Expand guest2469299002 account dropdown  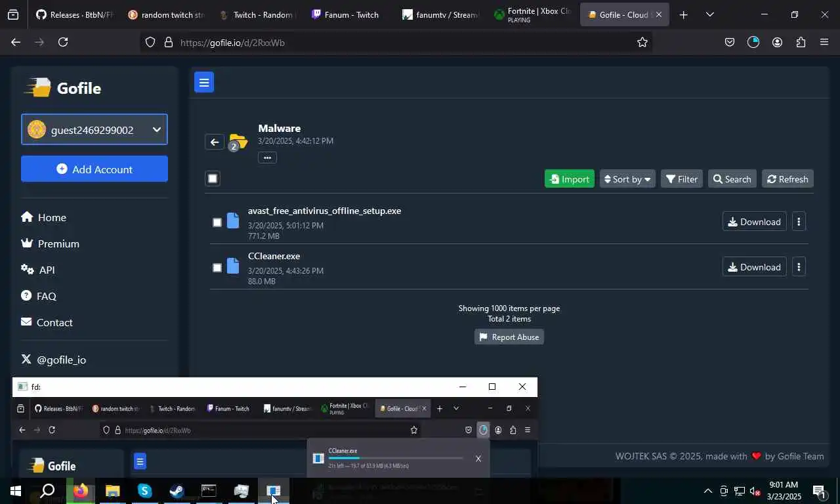94,130
